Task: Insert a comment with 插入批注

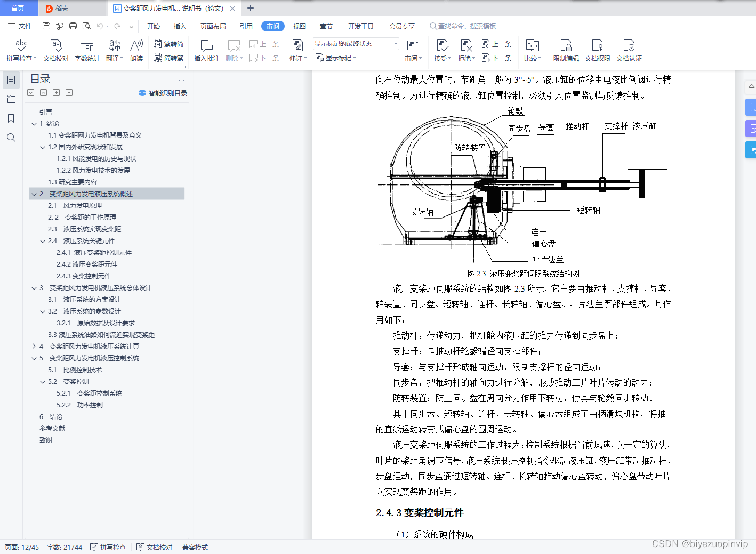Action: pos(206,50)
